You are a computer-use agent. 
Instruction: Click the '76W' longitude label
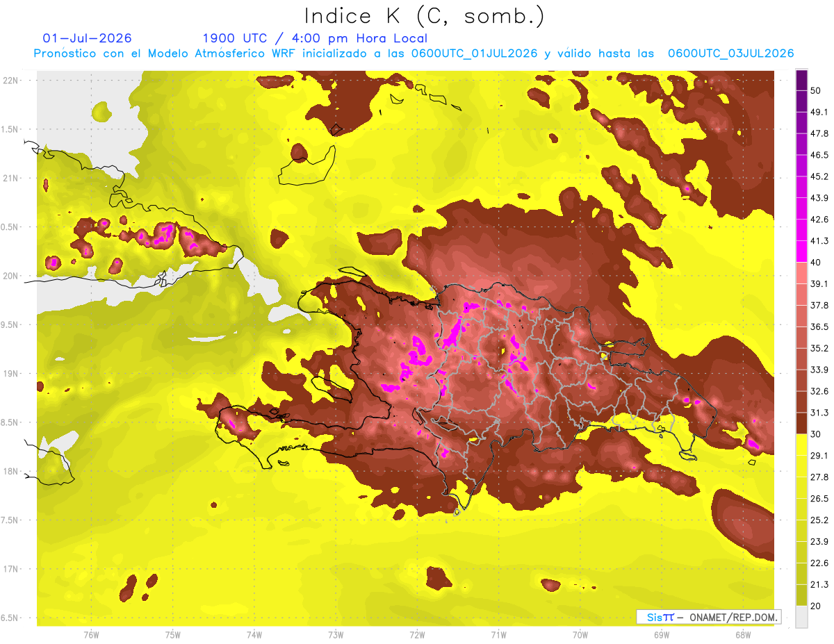91,635
